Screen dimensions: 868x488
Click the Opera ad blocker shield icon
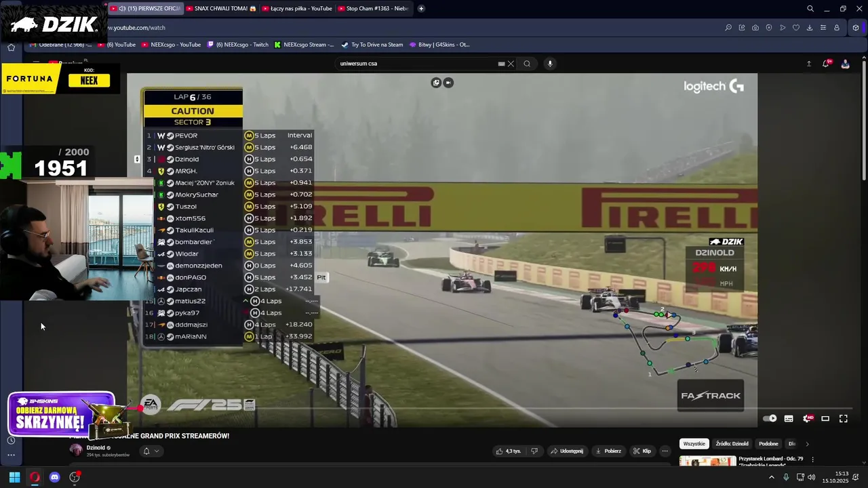[769, 28]
